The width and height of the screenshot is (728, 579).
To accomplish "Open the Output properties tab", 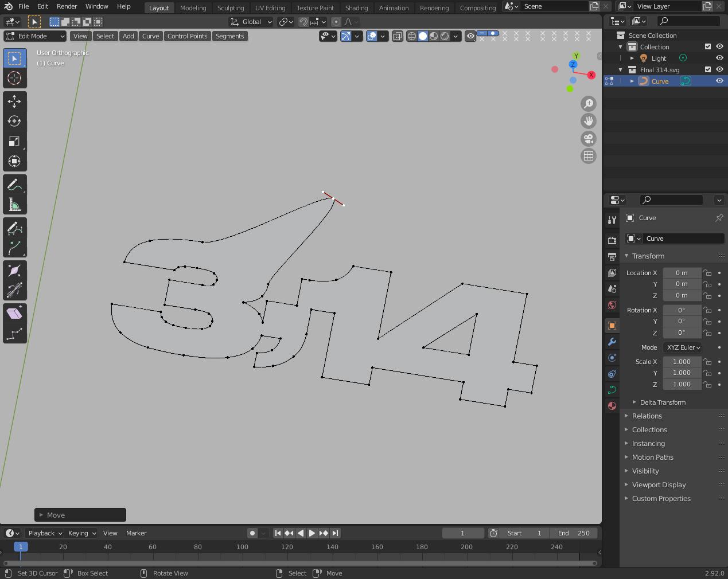I will 612,257.
